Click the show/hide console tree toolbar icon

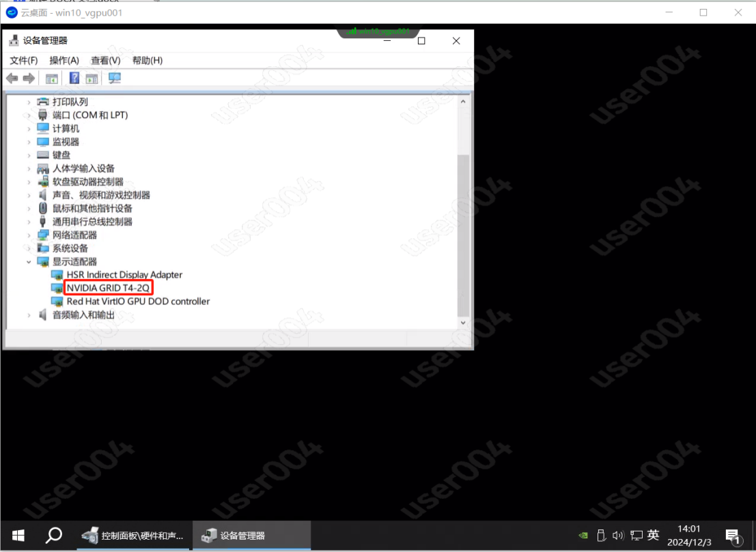click(52, 78)
